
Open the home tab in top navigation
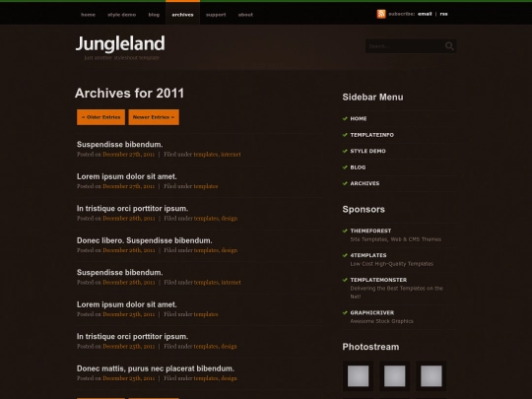pyautogui.click(x=88, y=15)
